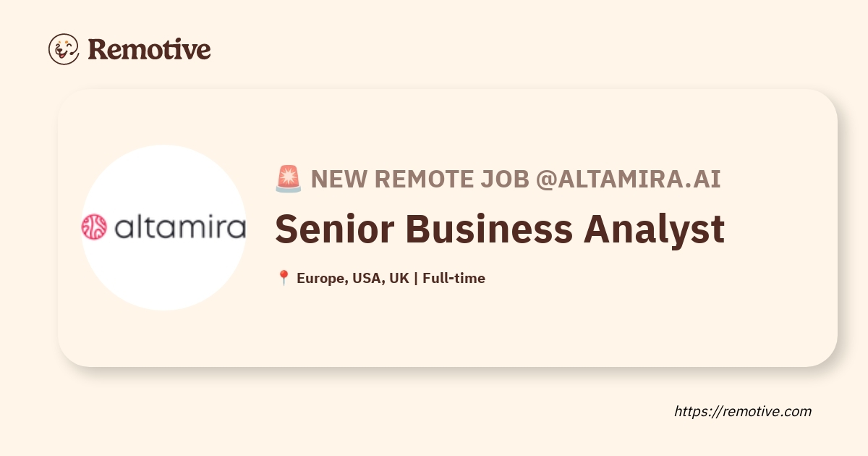Click the separator bar before Full-time
Image resolution: width=868 pixels, height=456 pixels.
416,278
